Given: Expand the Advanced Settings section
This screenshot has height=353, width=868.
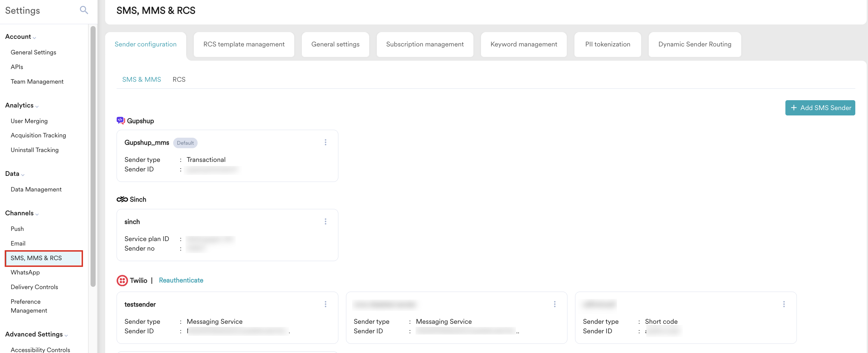Looking at the screenshot, I should (x=66, y=335).
